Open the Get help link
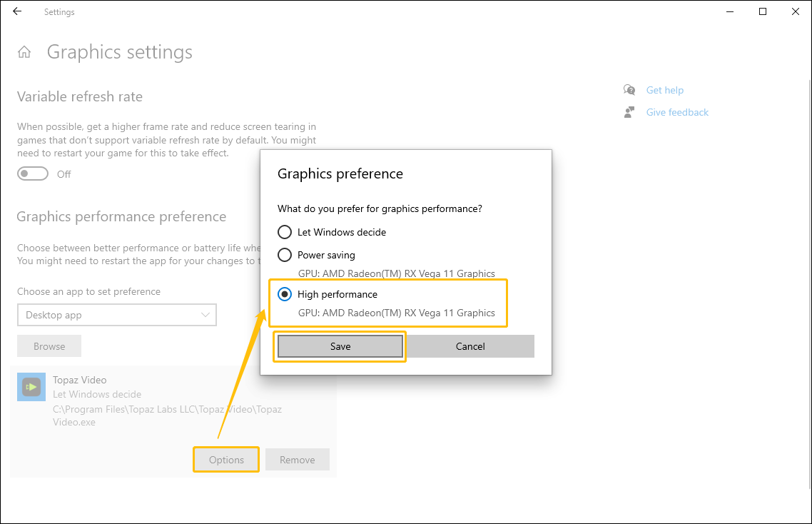Image resolution: width=812 pixels, height=524 pixels. (x=664, y=90)
